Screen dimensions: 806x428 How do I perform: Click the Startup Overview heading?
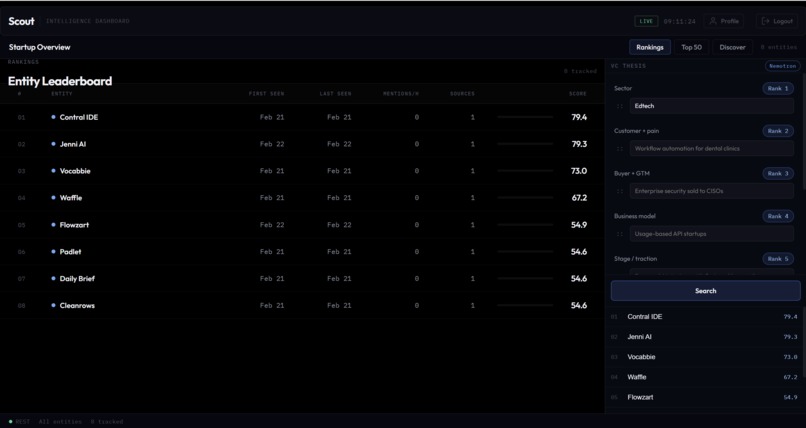click(x=40, y=47)
